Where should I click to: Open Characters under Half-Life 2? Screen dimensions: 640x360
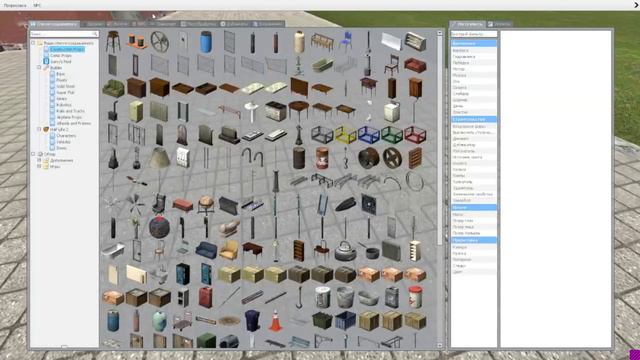point(66,135)
